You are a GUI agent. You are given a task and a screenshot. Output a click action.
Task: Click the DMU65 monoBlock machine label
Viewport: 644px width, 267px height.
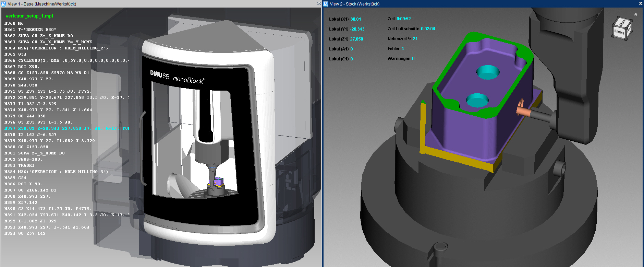[x=177, y=77]
